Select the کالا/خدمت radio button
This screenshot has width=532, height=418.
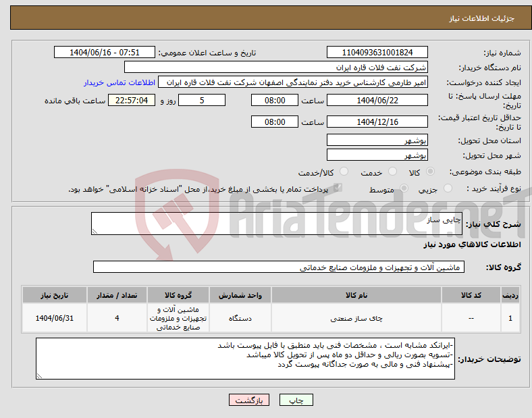[344, 172]
